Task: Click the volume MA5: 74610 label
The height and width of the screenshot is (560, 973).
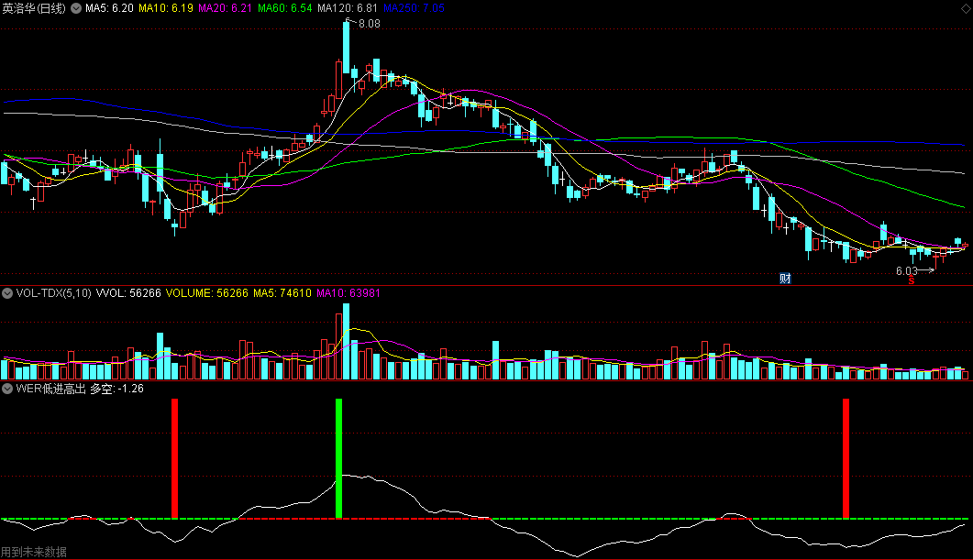Action: point(282,292)
